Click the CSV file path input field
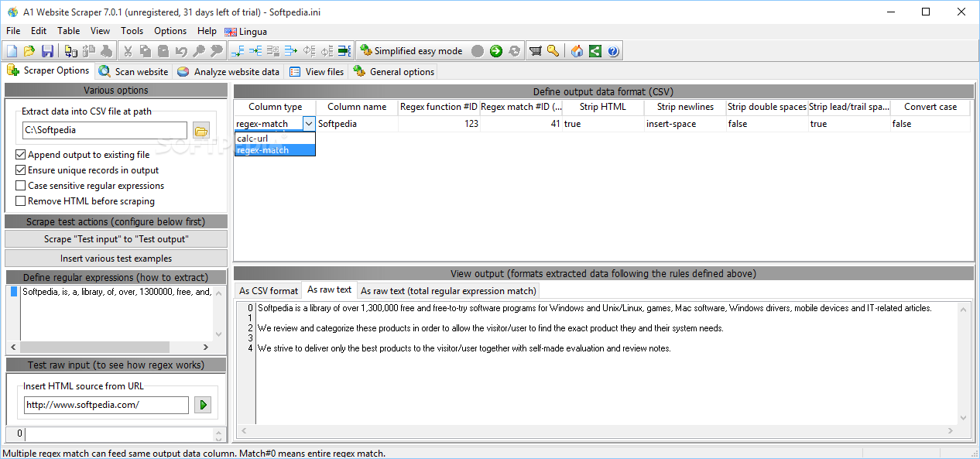The image size is (980, 459). pyautogui.click(x=105, y=130)
